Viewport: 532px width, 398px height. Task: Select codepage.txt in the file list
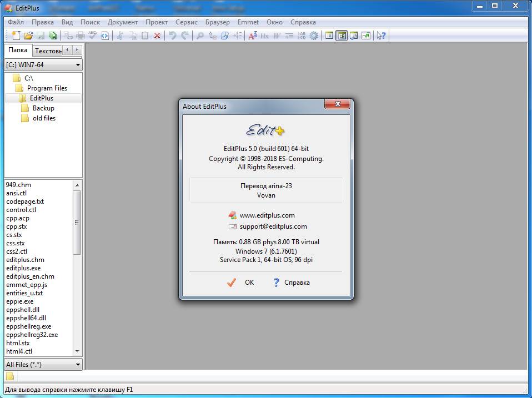pos(25,201)
